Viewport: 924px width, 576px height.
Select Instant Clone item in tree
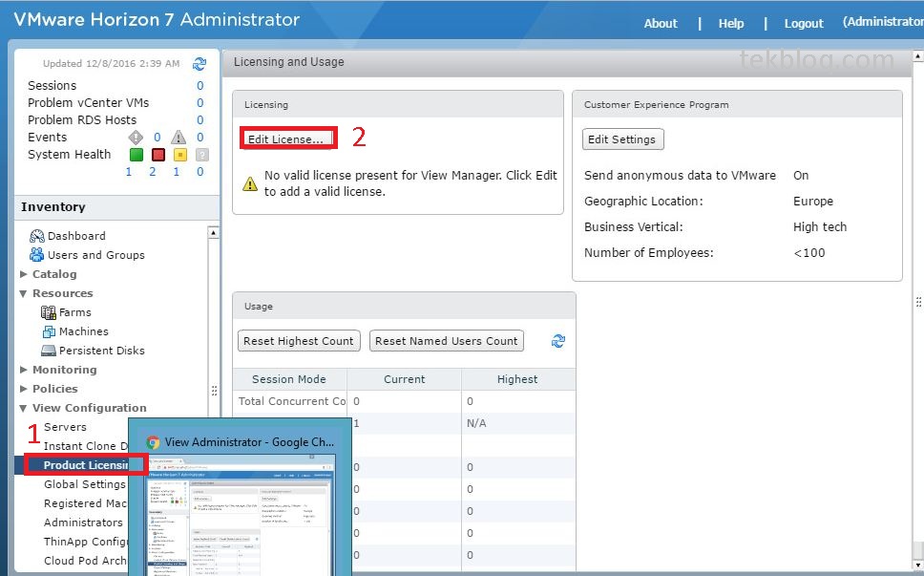click(86, 446)
